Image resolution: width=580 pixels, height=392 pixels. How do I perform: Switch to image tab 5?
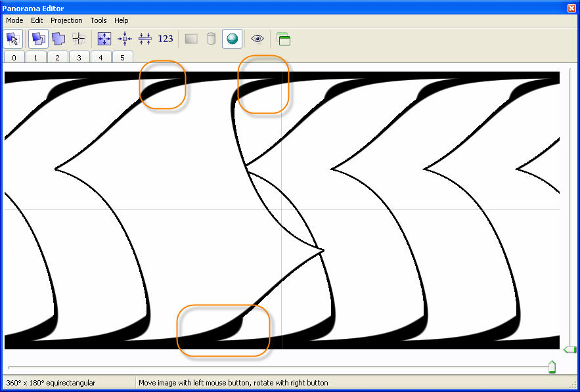tap(122, 58)
